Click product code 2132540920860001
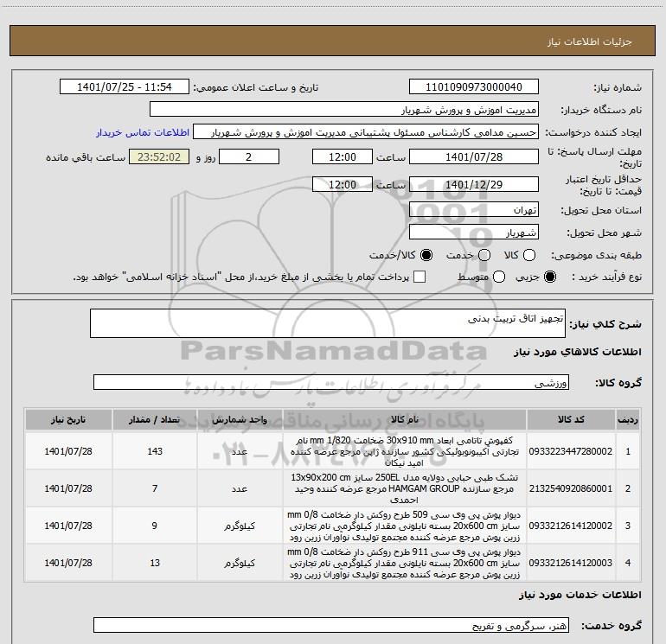 click(x=571, y=488)
